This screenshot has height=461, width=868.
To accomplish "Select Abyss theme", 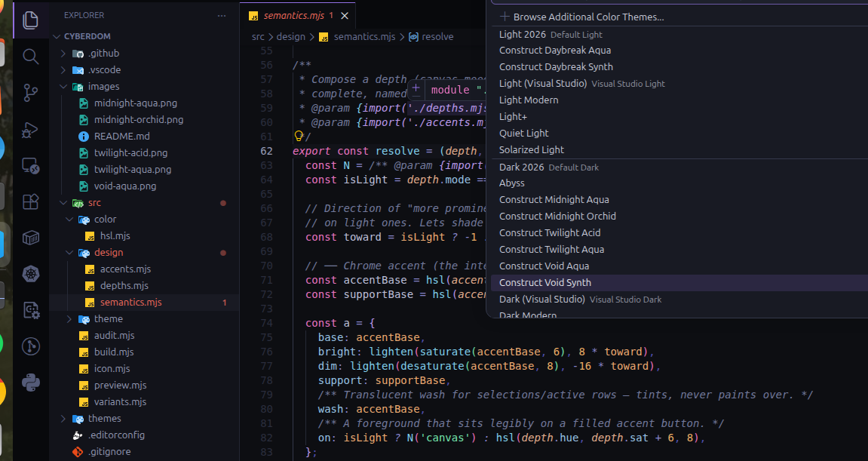I will coord(679,183).
